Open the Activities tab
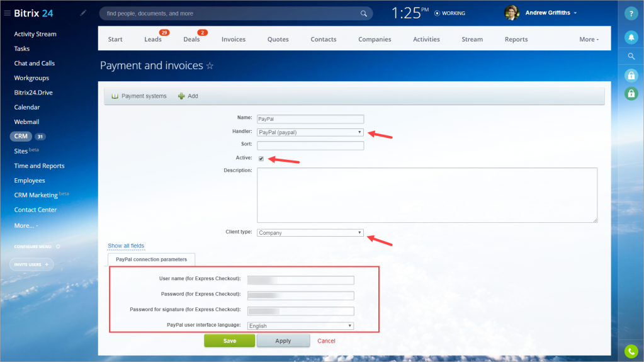644x362 pixels. click(426, 40)
